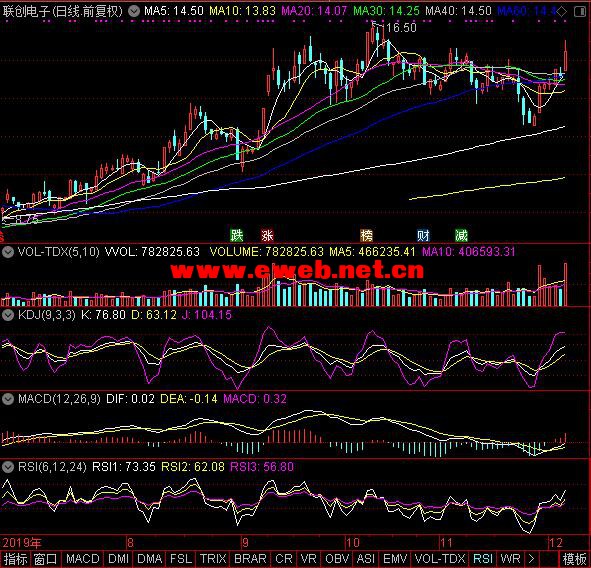Image resolution: width=591 pixels, height=568 pixels.
Task: Click the yellow MA10: 13.83 label
Action: click(242, 11)
